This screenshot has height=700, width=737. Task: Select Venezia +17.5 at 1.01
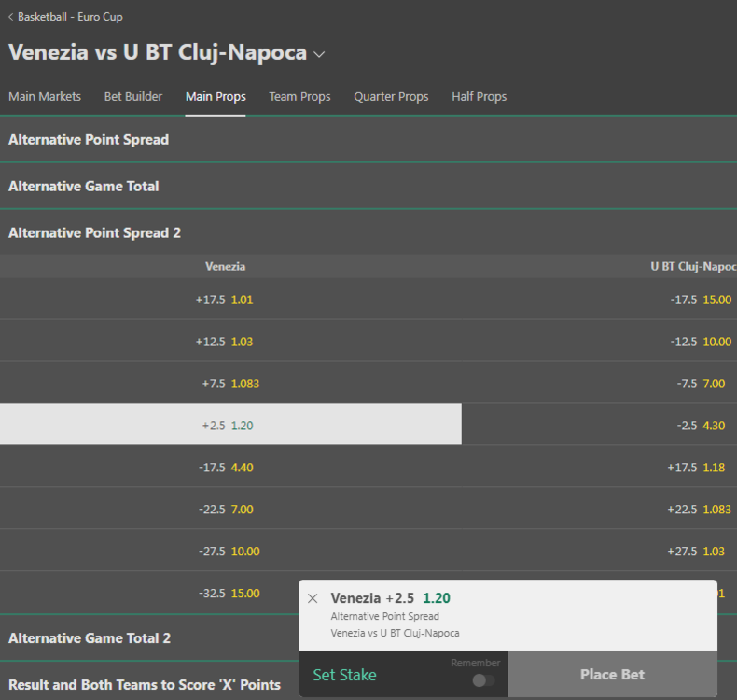(225, 300)
